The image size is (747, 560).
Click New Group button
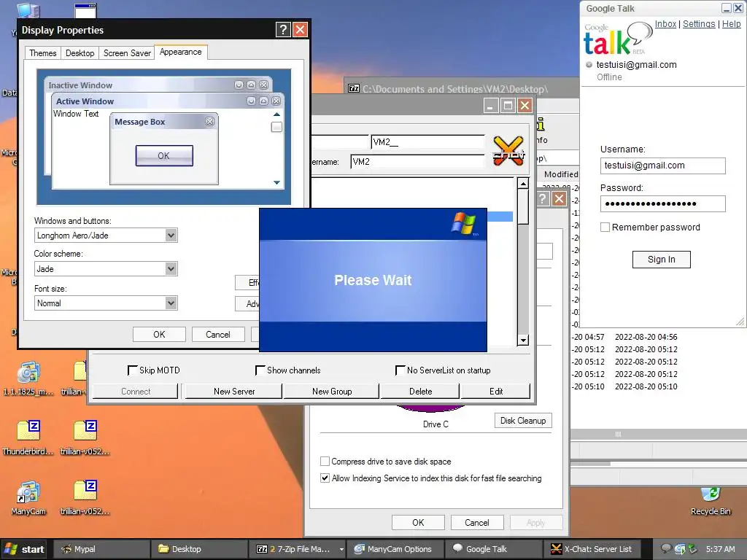(332, 392)
